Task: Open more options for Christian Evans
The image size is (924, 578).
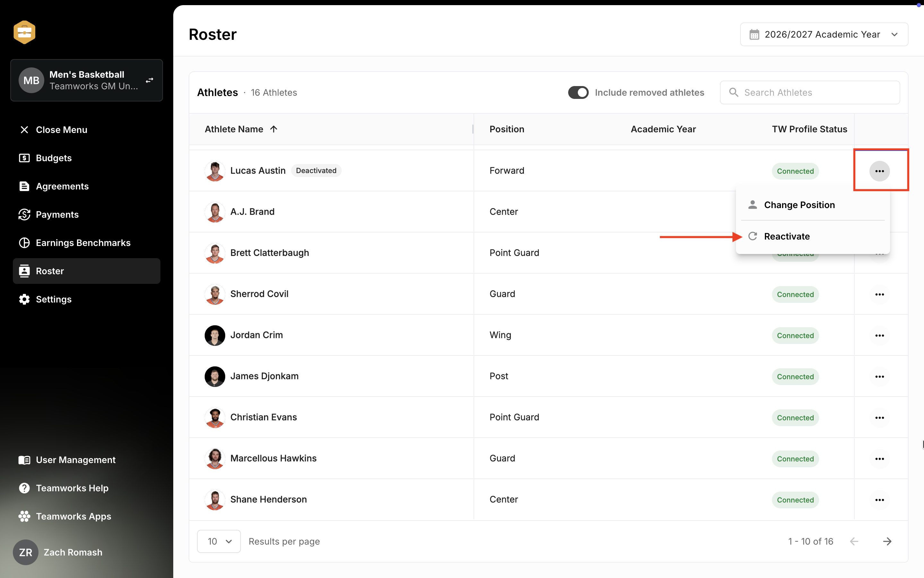Action: tap(880, 418)
